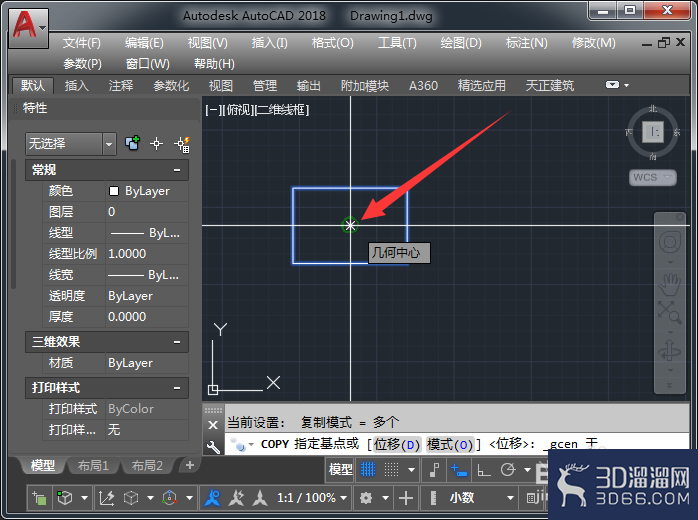The width and height of the screenshot is (698, 520).
Task: Click the 二维线框 visual style label
Action: 282,110
